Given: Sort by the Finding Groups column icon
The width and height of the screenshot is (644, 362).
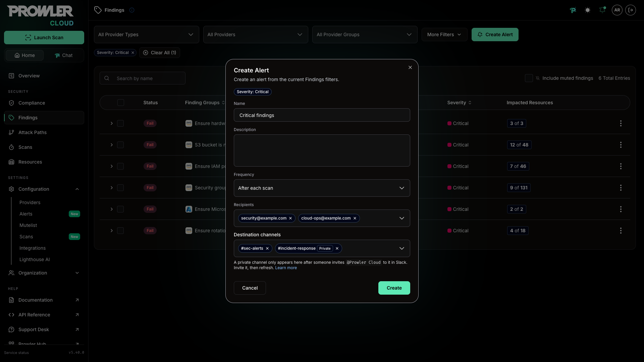Looking at the screenshot, I should click(x=223, y=103).
